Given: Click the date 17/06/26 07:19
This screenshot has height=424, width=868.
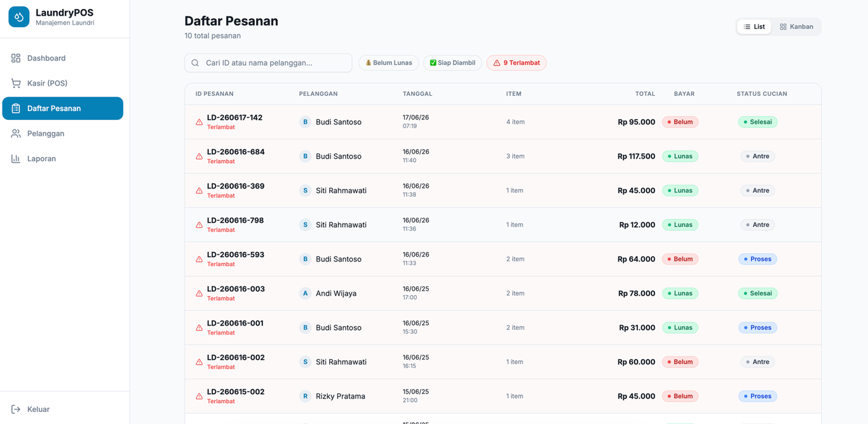Looking at the screenshot, I should click(416, 122).
